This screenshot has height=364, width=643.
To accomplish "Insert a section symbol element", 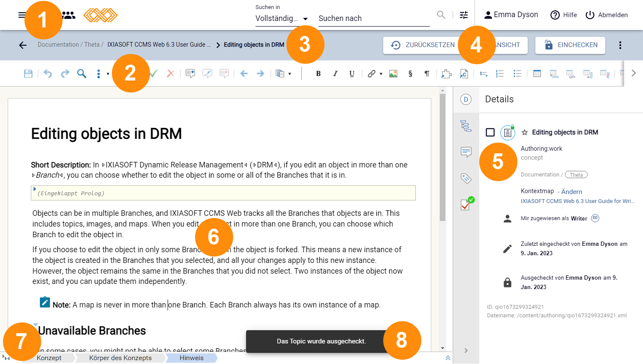I will pyautogui.click(x=410, y=74).
